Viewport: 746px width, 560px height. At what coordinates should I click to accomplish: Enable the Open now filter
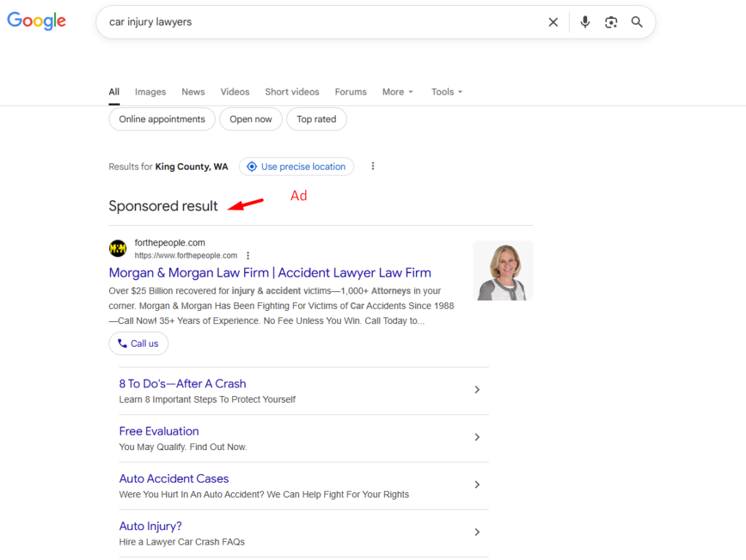[x=251, y=119]
